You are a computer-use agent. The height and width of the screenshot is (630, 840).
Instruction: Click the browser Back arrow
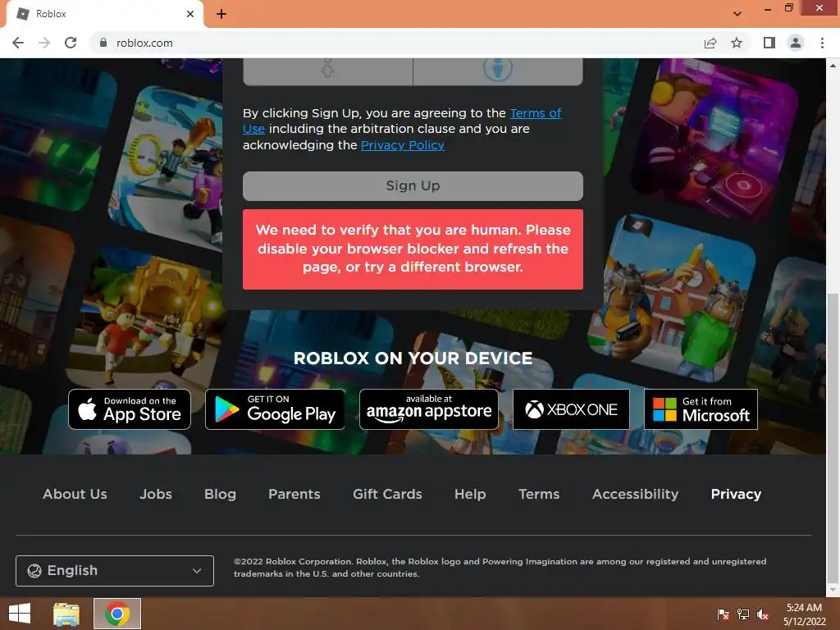coord(18,43)
